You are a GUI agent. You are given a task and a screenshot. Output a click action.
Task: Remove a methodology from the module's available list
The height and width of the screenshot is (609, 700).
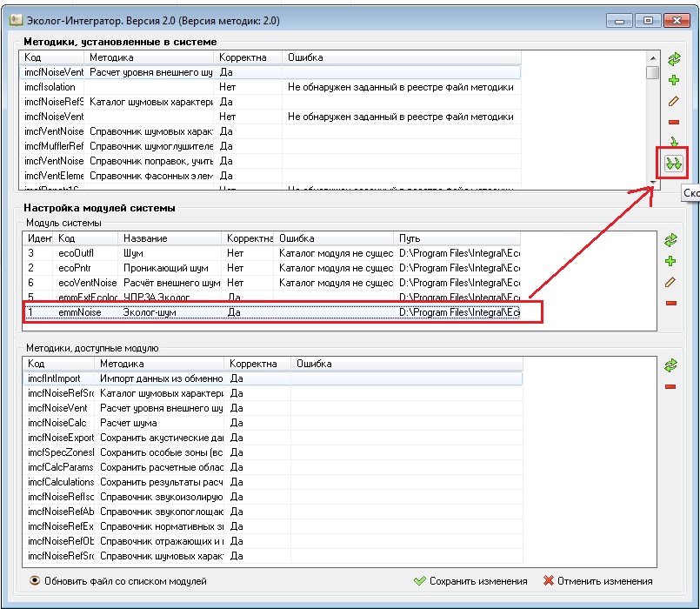[670, 386]
